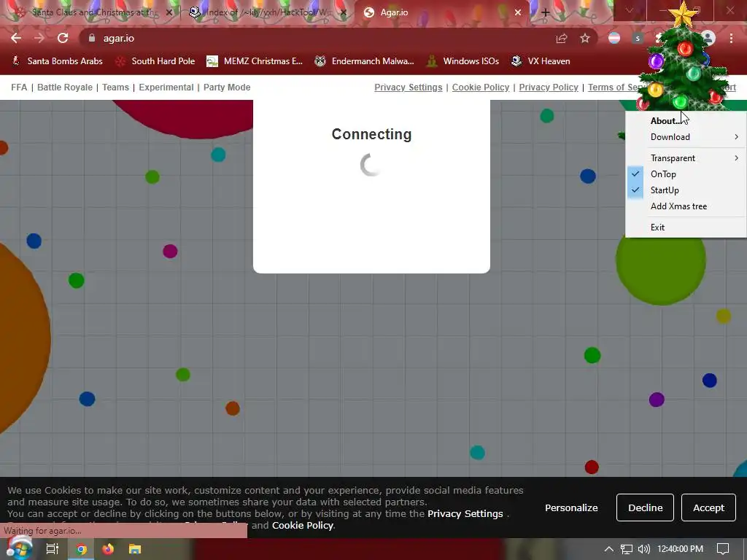The image size is (747, 560).
Task: Open VX Heaven bookmark
Action: (x=541, y=61)
